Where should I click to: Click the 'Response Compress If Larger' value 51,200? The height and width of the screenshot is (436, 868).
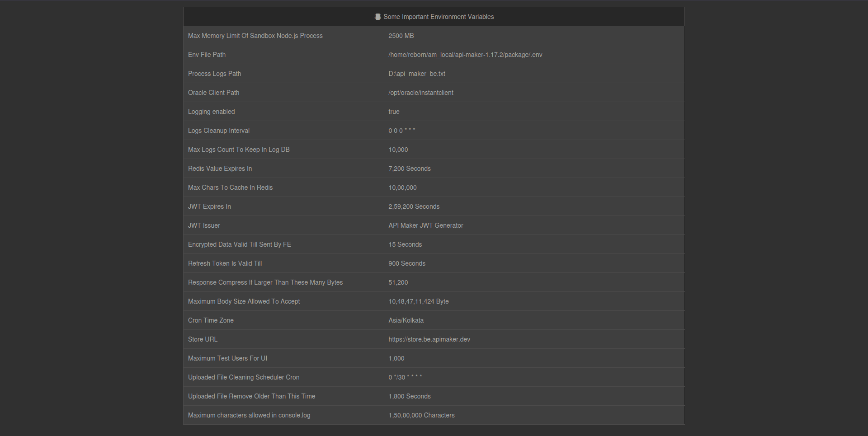[x=398, y=282]
